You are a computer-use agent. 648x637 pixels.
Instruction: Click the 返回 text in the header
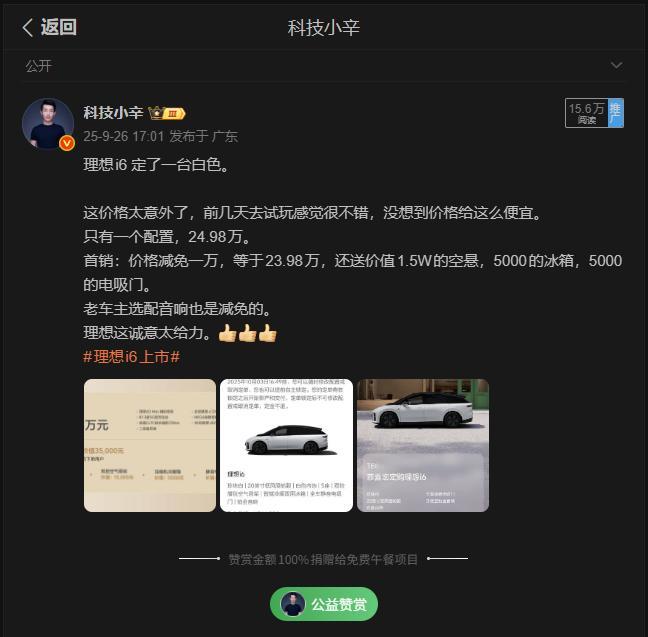pyautogui.click(x=59, y=27)
